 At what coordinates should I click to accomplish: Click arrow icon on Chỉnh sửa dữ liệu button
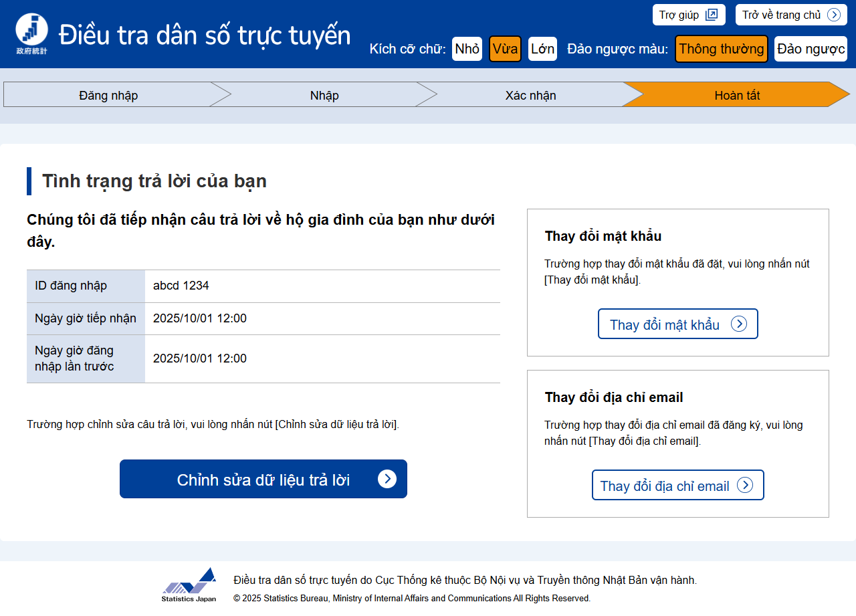coord(387,479)
